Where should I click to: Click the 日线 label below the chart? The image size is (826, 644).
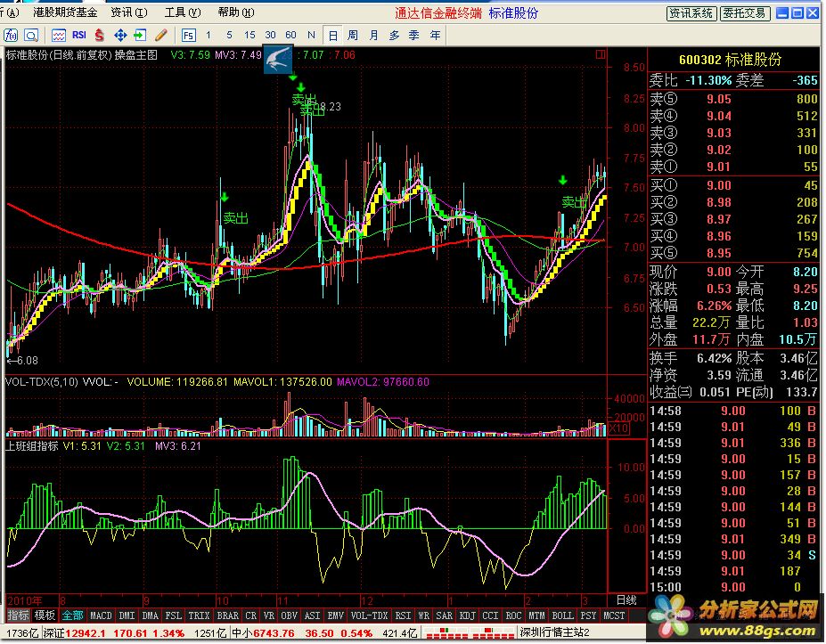click(x=626, y=599)
